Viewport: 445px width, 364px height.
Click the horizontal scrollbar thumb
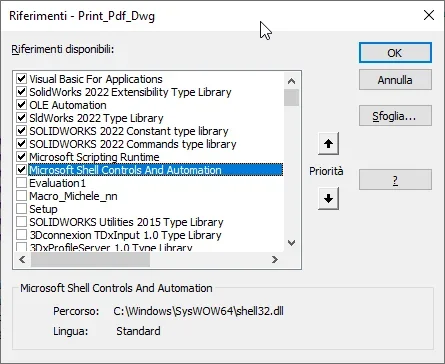(90, 259)
